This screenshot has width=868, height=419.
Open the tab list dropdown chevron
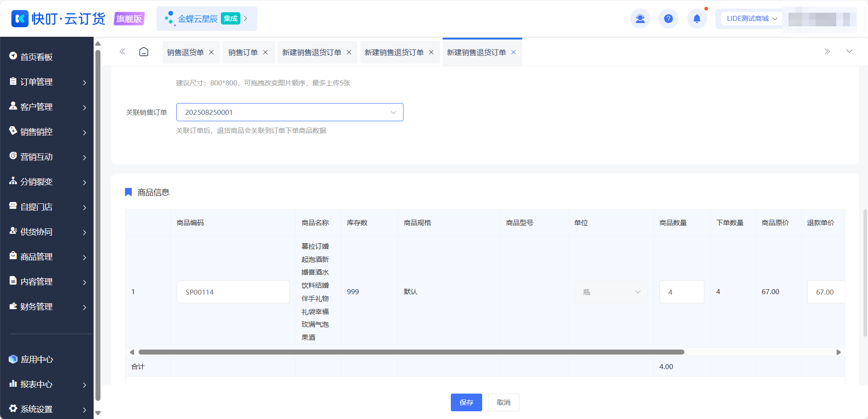tap(849, 51)
